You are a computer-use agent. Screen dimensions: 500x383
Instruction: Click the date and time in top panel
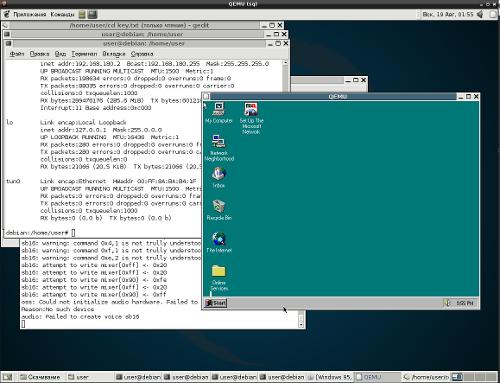click(x=448, y=14)
